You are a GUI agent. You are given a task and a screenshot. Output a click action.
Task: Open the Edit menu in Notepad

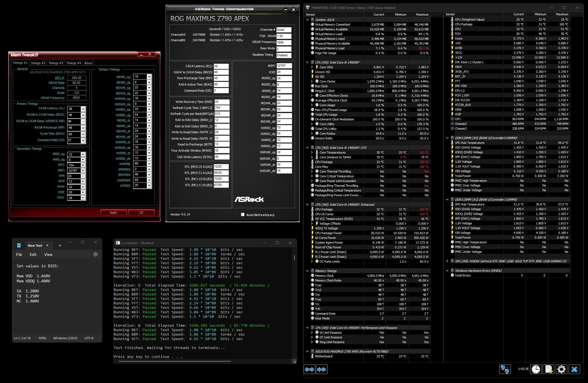tap(33, 254)
